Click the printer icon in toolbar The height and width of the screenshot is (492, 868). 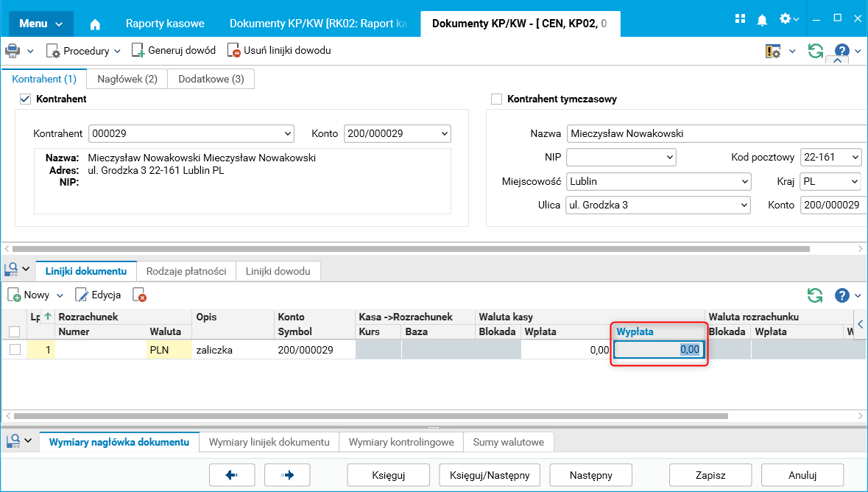13,51
